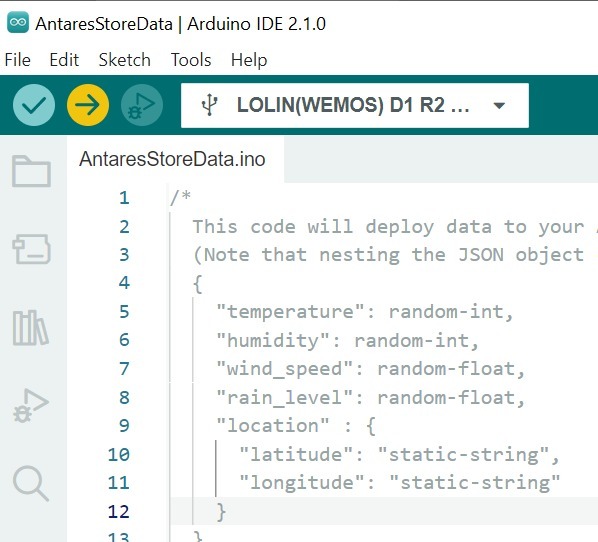Click "This code will deploy data" comment text
The width and height of the screenshot is (598, 542).
coord(342,227)
